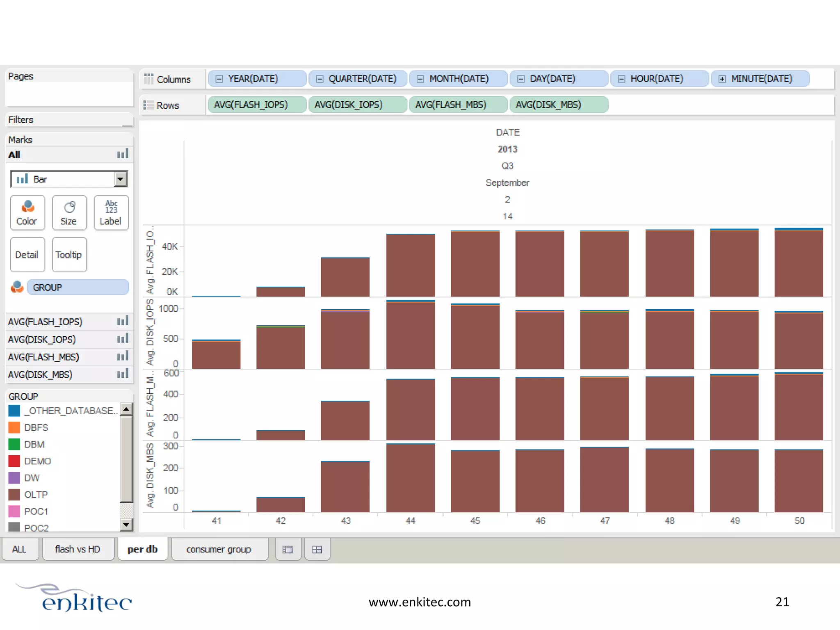Switch to the flash vs HD tab
This screenshot has width=840, height=630.
(x=78, y=549)
